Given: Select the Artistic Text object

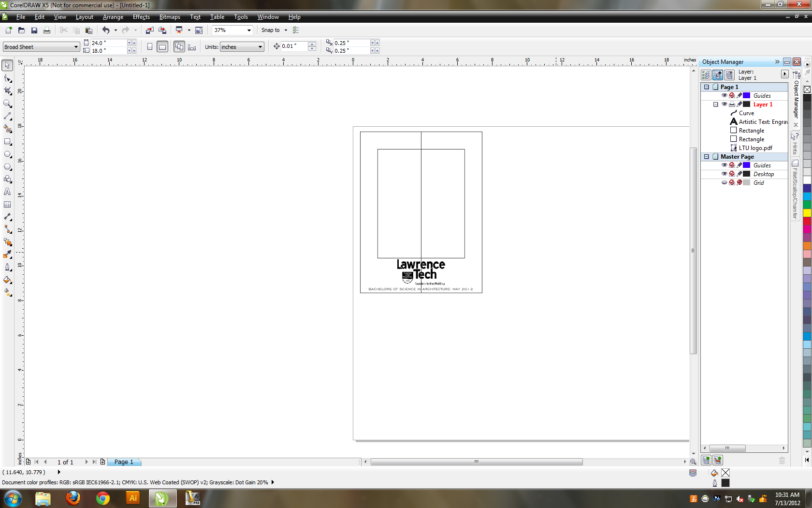Looking at the screenshot, I should [759, 122].
